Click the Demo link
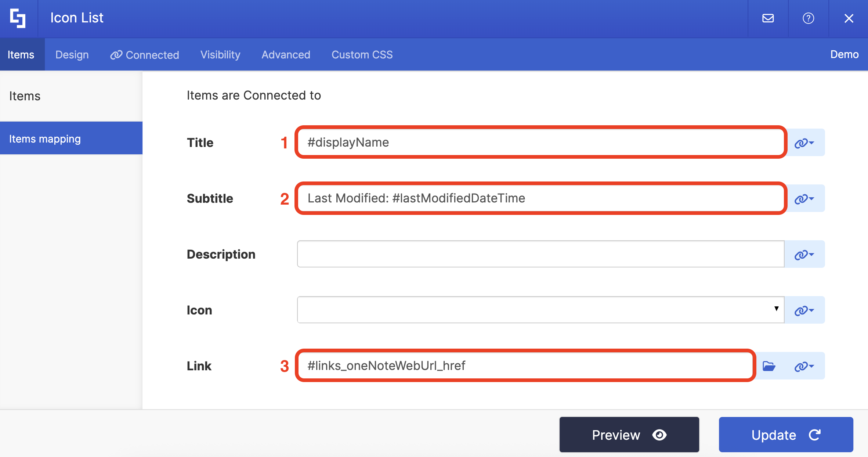The height and width of the screenshot is (457, 868). (x=844, y=54)
